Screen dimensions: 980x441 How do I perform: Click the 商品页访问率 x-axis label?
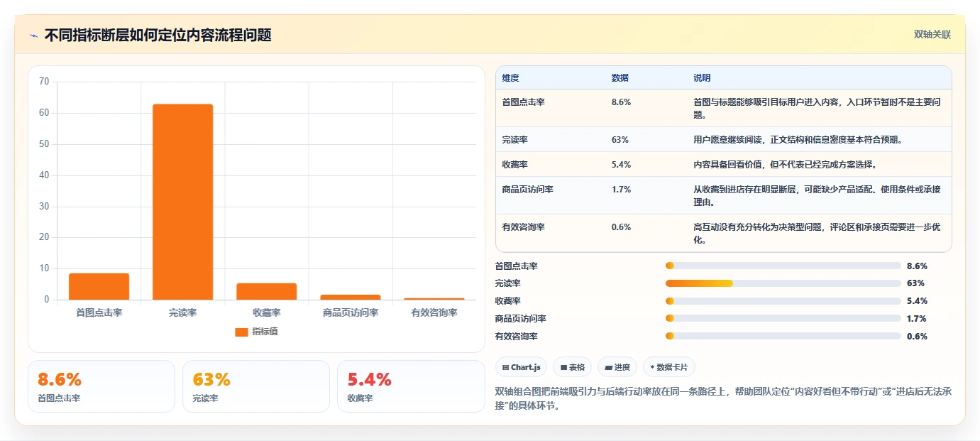coord(351,313)
